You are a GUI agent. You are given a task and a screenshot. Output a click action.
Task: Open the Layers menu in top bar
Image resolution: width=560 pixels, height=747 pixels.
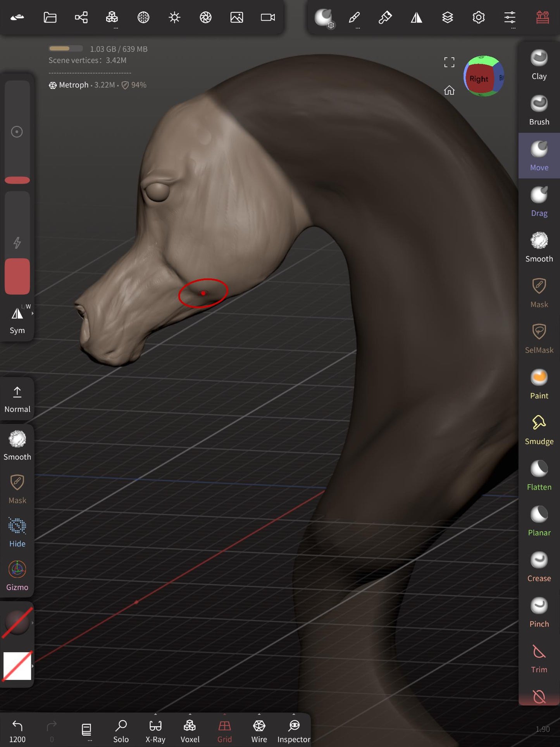coord(447,17)
